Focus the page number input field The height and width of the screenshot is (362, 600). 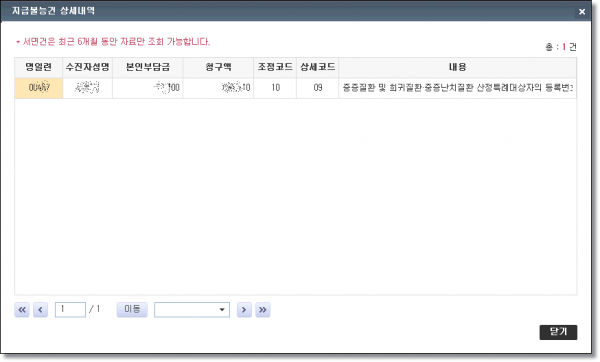coord(70,310)
